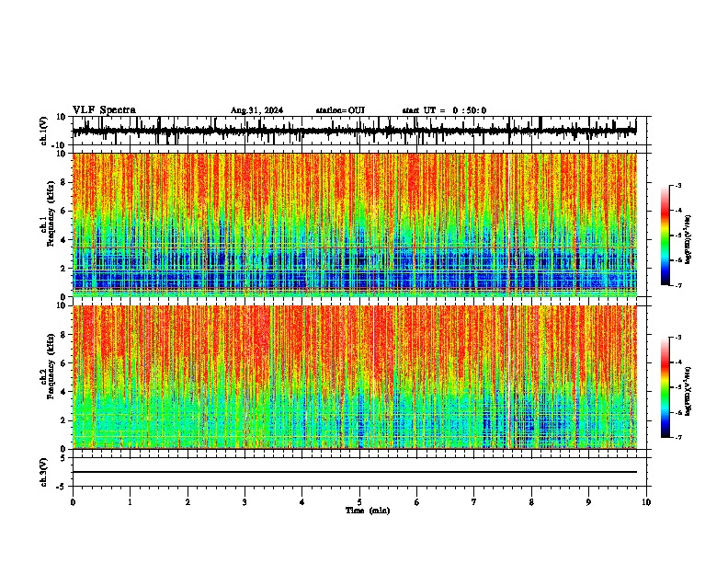This screenshot has height=563, width=728.
Task: Click inside the ch.1 frequency spectrogram
Action: point(355,224)
